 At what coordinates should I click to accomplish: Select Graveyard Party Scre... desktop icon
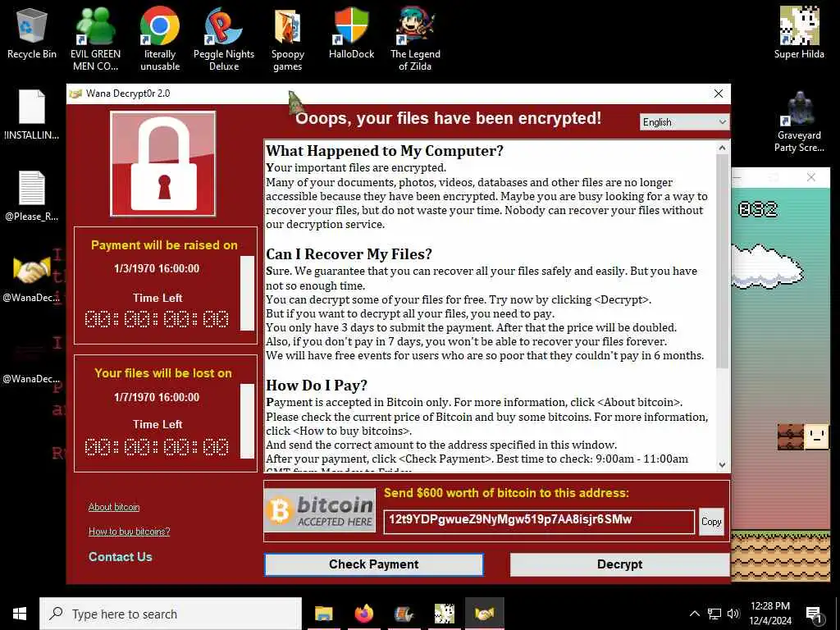click(x=799, y=122)
